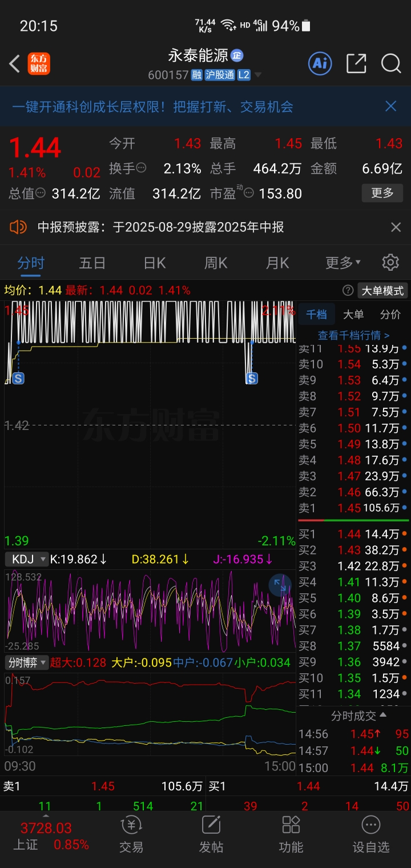Switch to 月K chart tab
Image resolution: width=411 pixels, height=868 pixels.
tap(277, 263)
